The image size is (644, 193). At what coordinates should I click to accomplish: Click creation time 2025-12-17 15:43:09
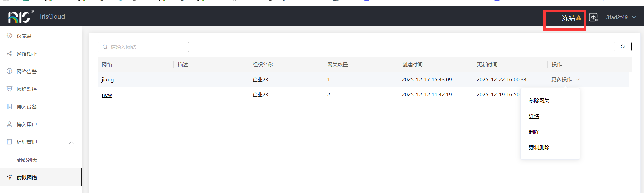[427, 80]
